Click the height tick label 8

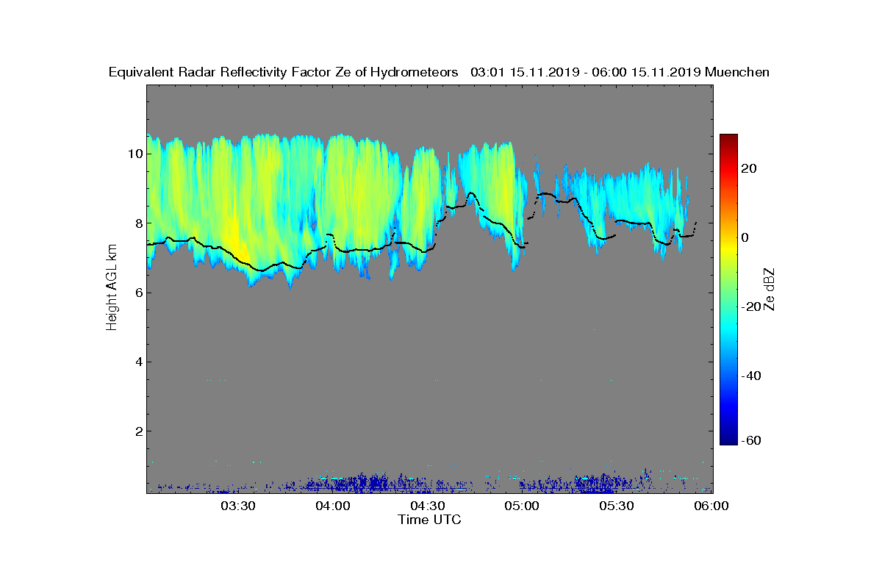pos(137,223)
